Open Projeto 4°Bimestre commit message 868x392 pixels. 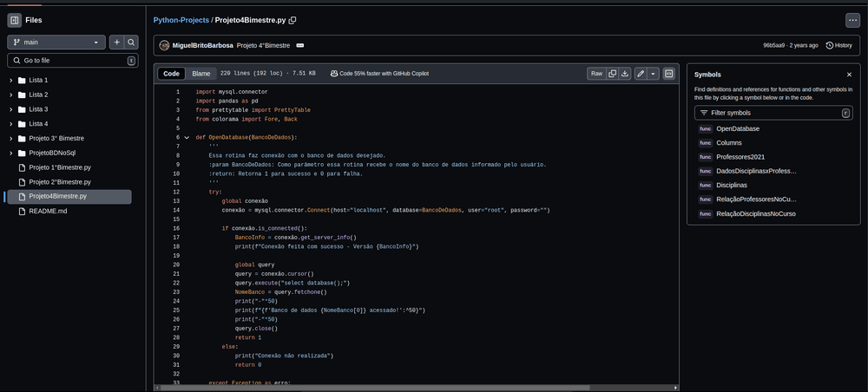263,45
